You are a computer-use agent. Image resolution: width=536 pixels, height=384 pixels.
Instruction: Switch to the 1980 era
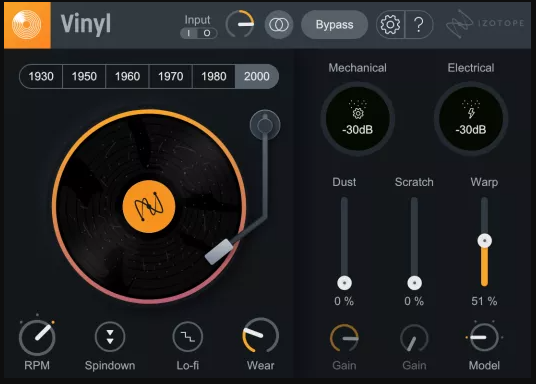pos(214,76)
